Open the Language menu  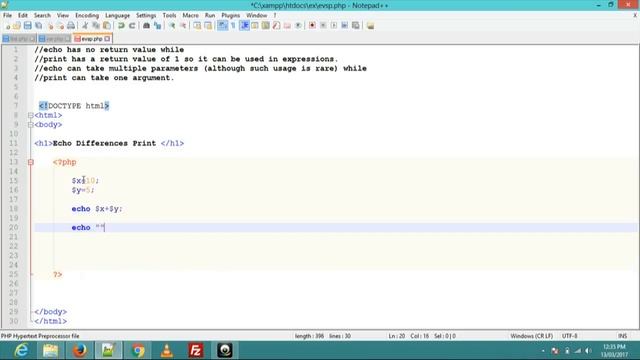click(x=118, y=15)
